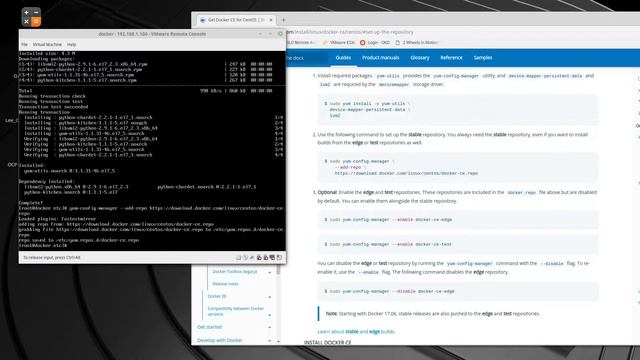Open Compatibility between Docker versions link
The width and height of the screenshot is (640, 360).
(236, 311)
